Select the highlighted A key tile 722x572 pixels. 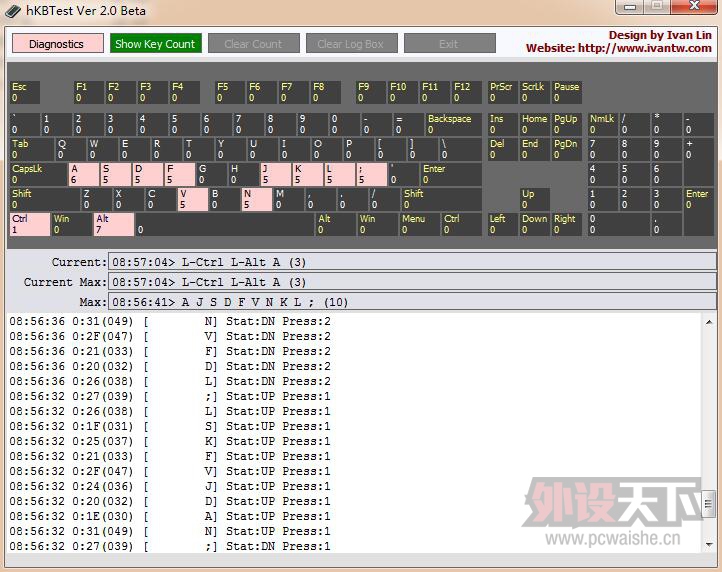click(83, 174)
